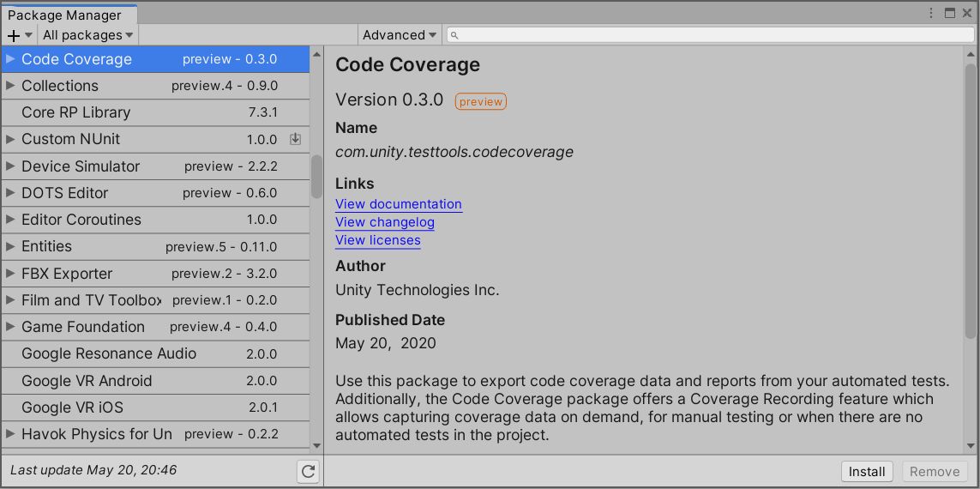This screenshot has width=980, height=489.
Task: Select the Package Manager tab
Action: tap(64, 15)
